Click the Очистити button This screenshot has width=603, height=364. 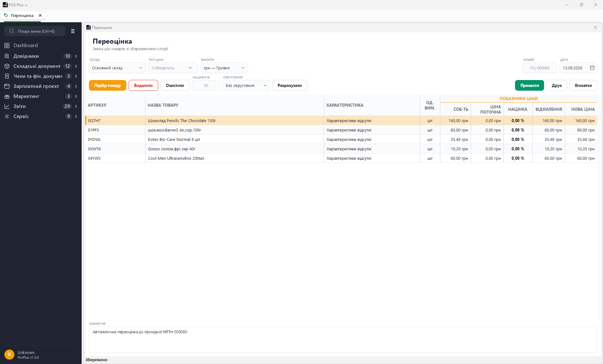pos(175,85)
